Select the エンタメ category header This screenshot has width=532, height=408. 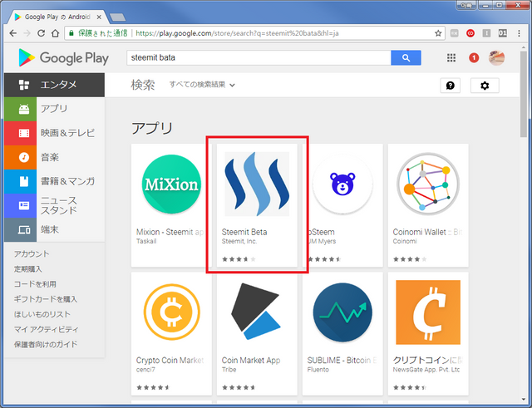coord(54,85)
